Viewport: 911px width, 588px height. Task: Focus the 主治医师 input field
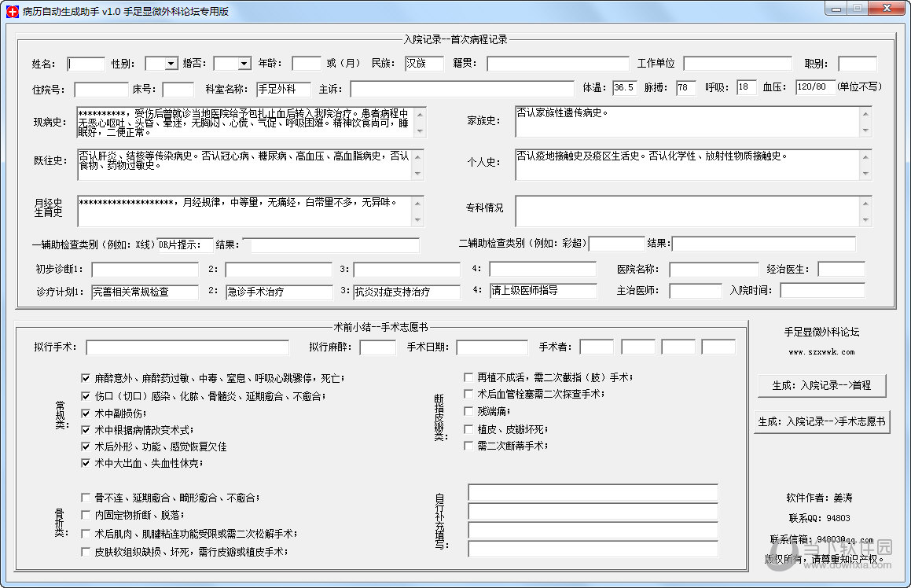[696, 291]
